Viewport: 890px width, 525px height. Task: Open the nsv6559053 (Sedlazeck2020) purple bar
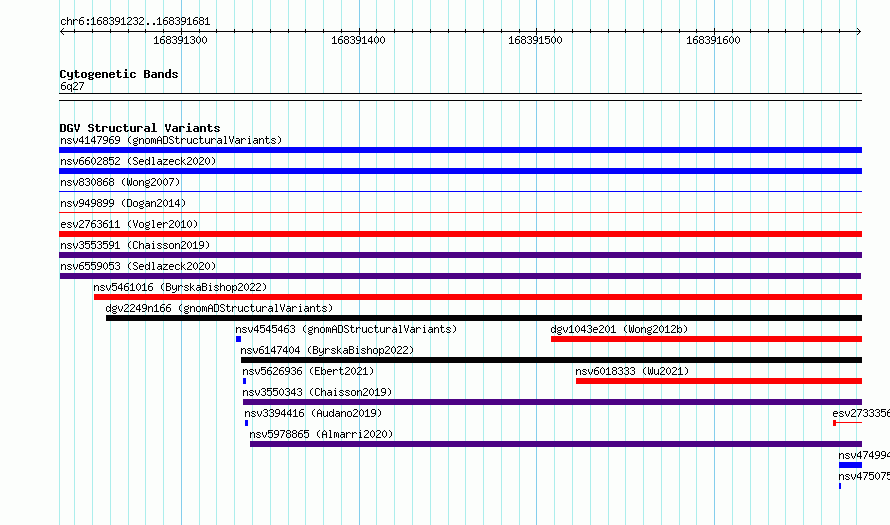(460, 276)
